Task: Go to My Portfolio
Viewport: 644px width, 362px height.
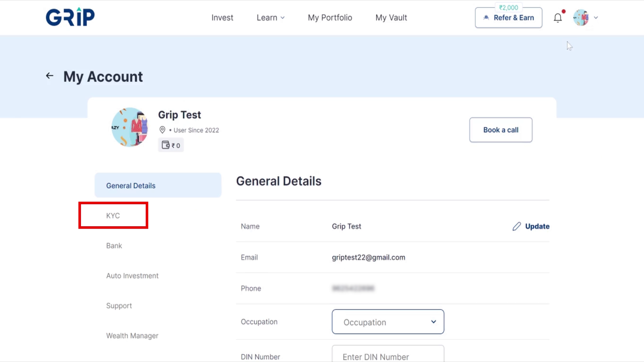Action: 330,18
